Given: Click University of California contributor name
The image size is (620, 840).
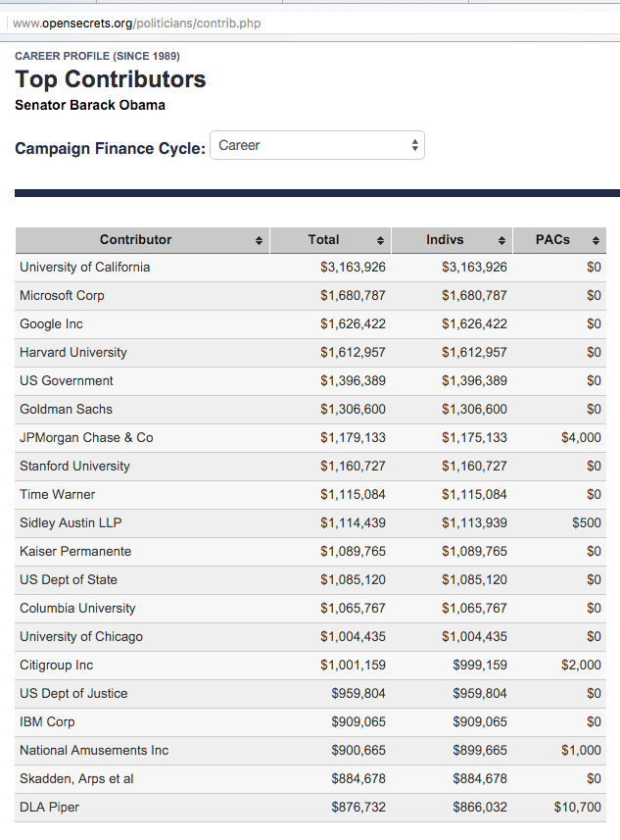Looking at the screenshot, I should click(x=84, y=267).
